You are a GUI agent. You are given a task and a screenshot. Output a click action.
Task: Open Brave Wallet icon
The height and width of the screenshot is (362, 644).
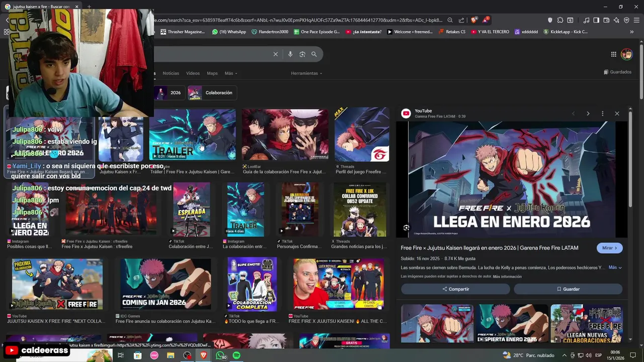click(606, 20)
